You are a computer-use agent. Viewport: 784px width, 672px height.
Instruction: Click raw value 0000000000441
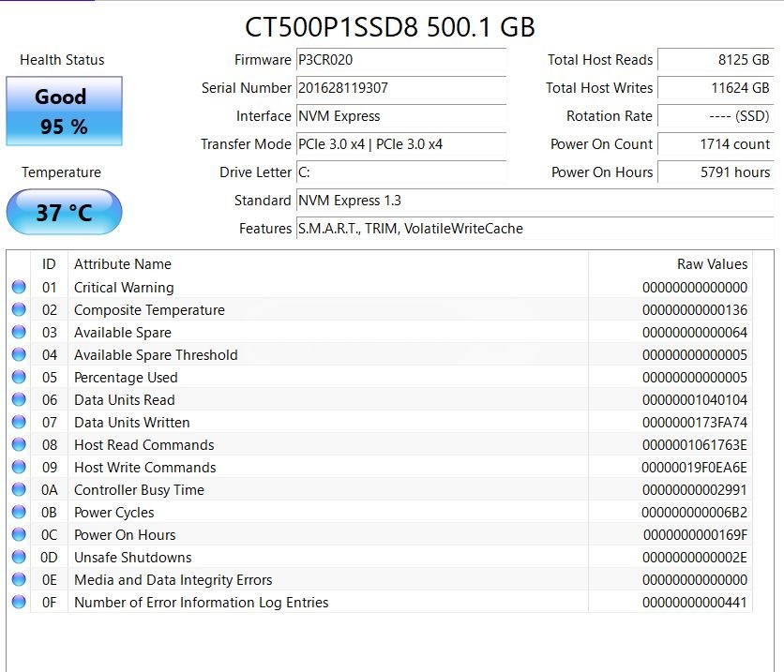[695, 602]
